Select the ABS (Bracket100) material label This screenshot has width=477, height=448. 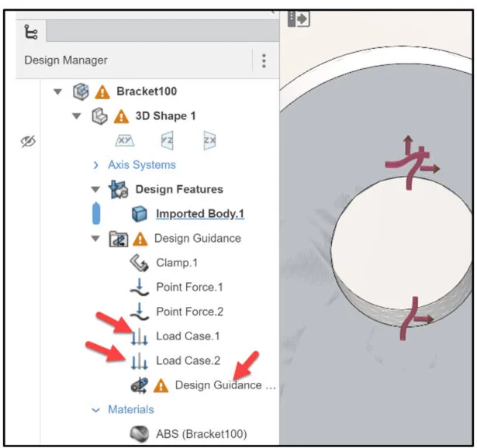pyautogui.click(x=201, y=434)
